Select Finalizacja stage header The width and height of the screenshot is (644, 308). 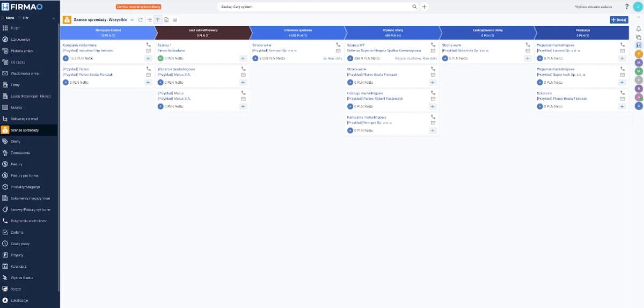pos(583,33)
